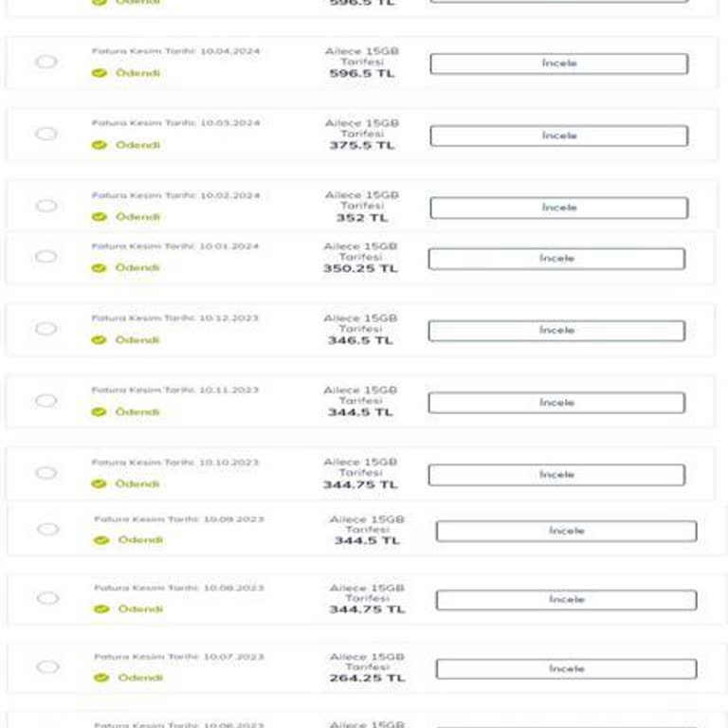The height and width of the screenshot is (728, 728).
Task: Open İncele for the 375.5 TL invoice
Action: 559,136
